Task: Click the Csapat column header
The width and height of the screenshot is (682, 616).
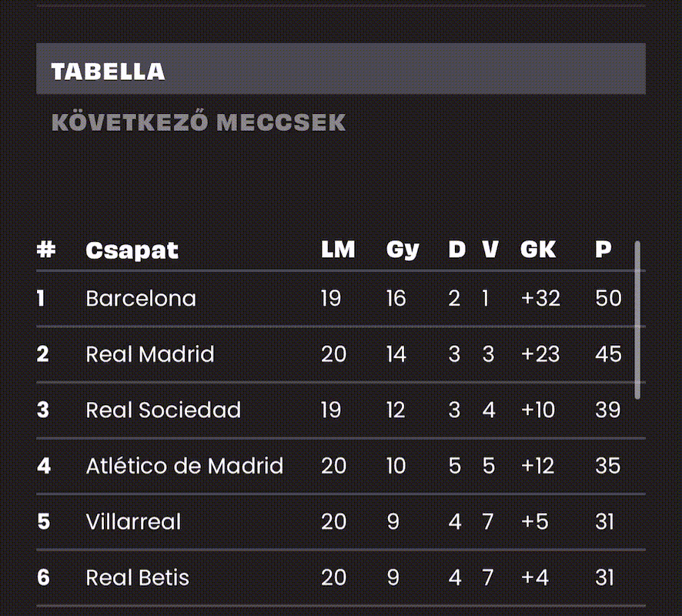Action: click(132, 250)
